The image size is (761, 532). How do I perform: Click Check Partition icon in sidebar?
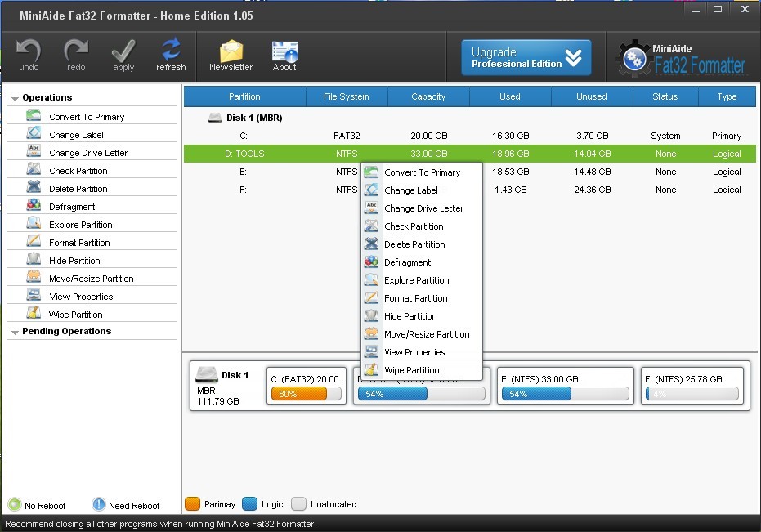34,170
